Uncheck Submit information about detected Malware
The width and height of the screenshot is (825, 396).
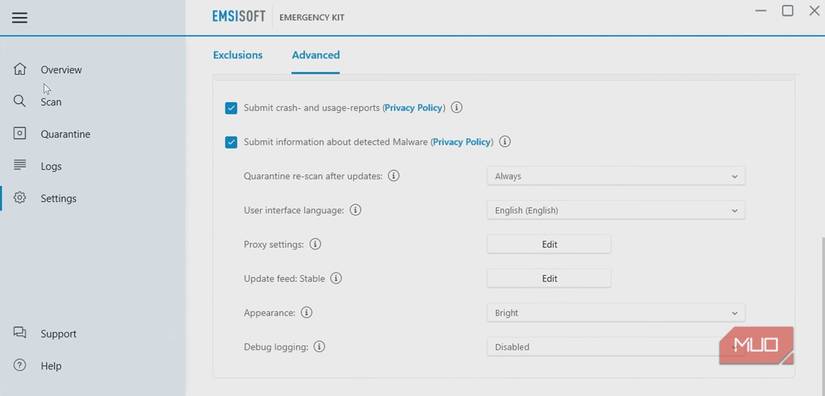click(231, 142)
